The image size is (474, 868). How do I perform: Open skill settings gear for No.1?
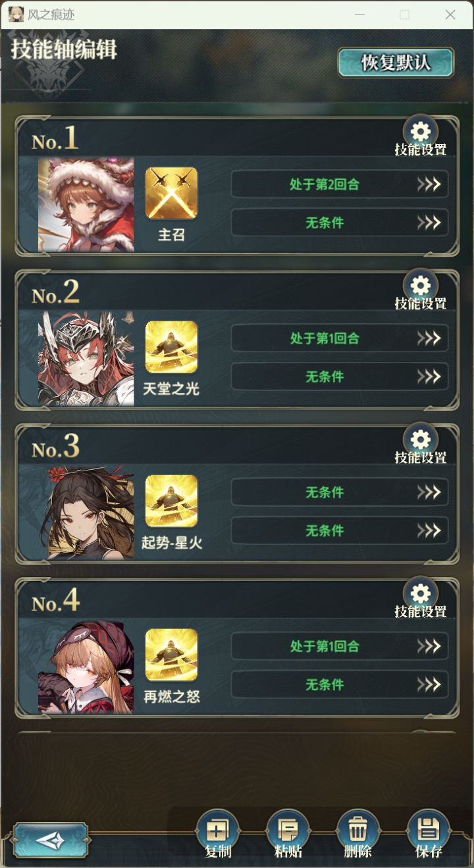click(420, 132)
